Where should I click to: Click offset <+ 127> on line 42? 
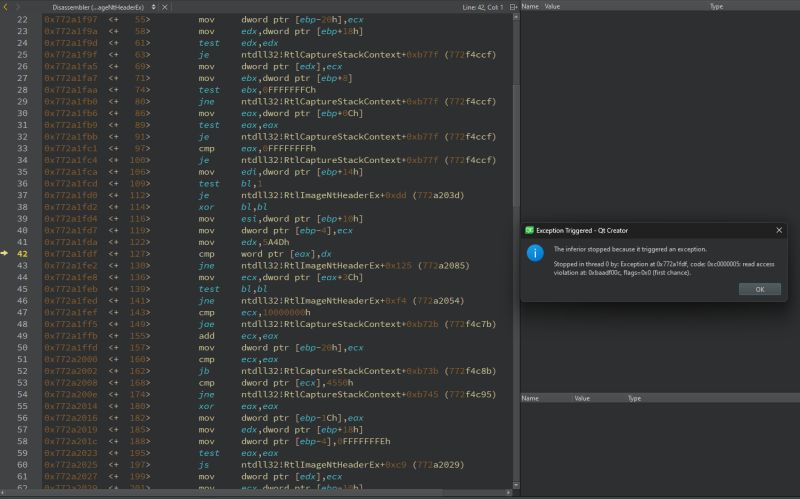pyautogui.click(x=129, y=254)
